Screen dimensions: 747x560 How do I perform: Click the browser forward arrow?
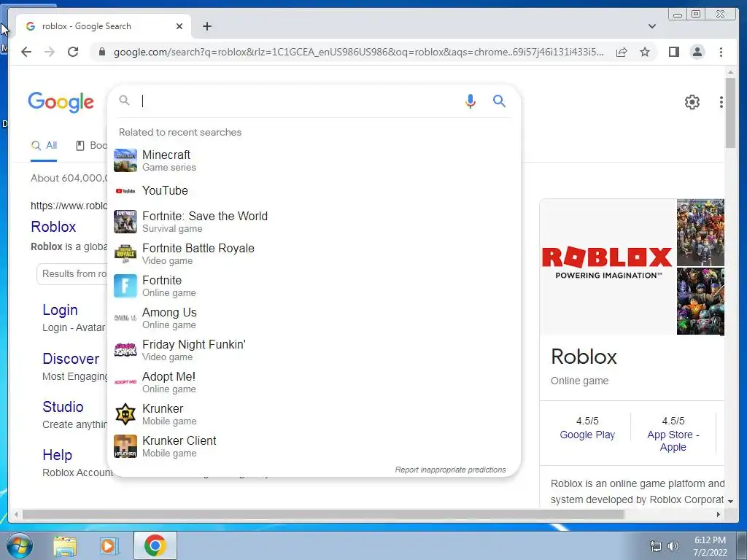tap(50, 52)
